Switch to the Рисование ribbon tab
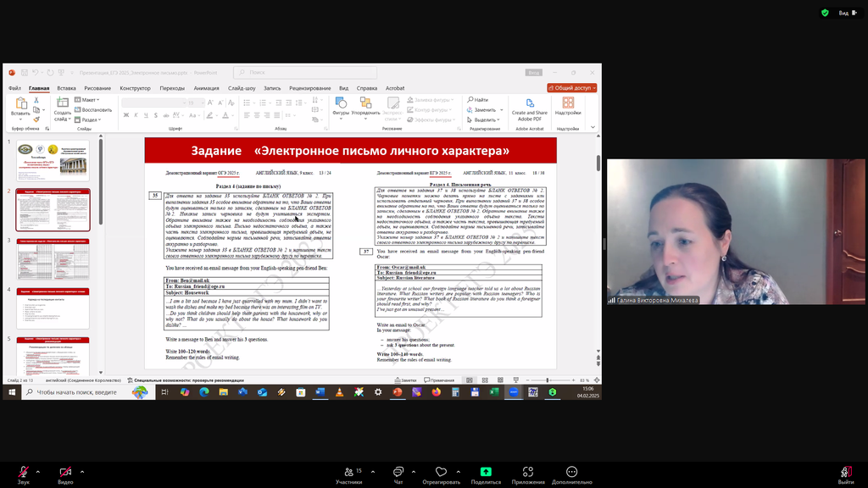Image resolution: width=868 pixels, height=488 pixels. coord(97,88)
